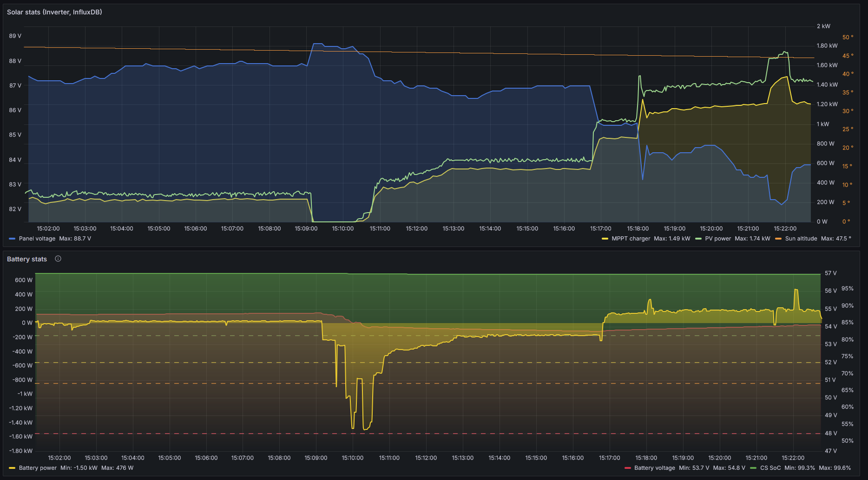Click the yellow MPPT charger color swatch

click(x=605, y=239)
